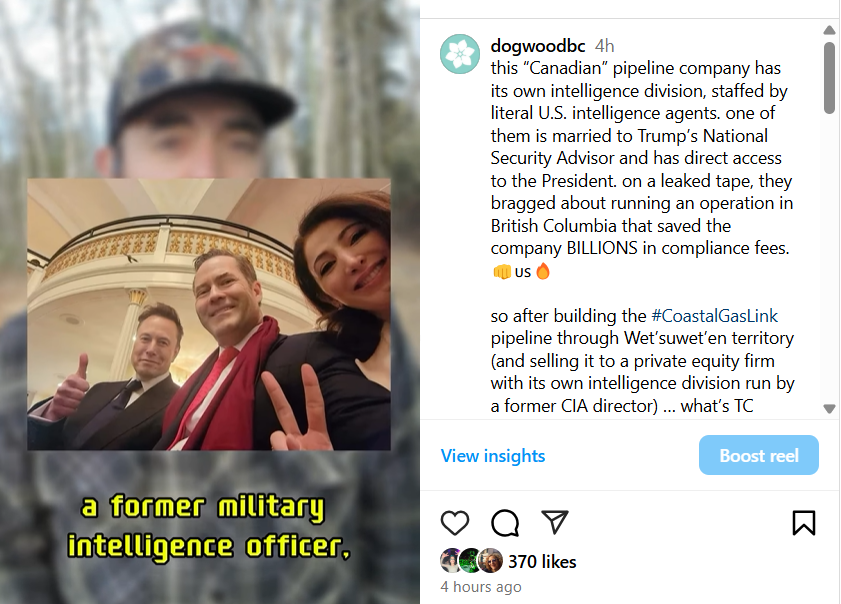Click the yellow video subtitle text
This screenshot has width=841, height=604.
[209, 527]
